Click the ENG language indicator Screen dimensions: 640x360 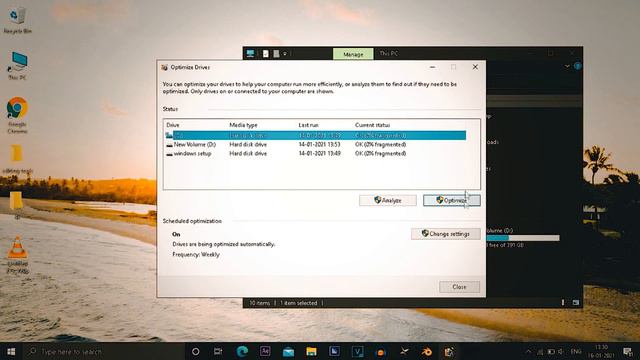[576, 352]
